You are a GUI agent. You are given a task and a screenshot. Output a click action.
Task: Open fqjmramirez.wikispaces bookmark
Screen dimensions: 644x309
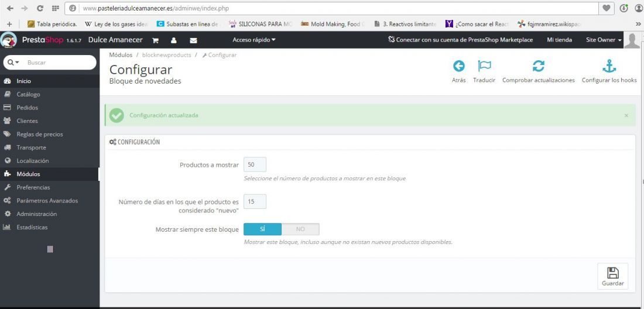pyautogui.click(x=550, y=24)
